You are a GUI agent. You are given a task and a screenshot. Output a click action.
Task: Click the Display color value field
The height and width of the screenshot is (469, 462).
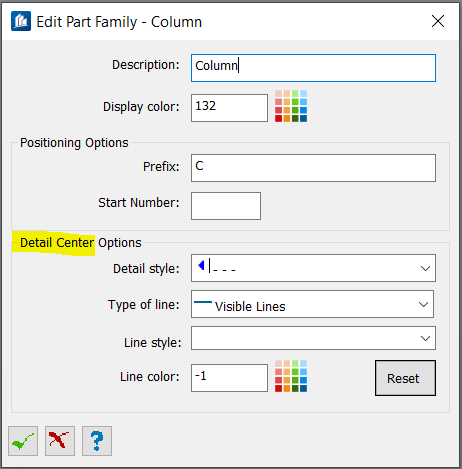click(x=229, y=108)
